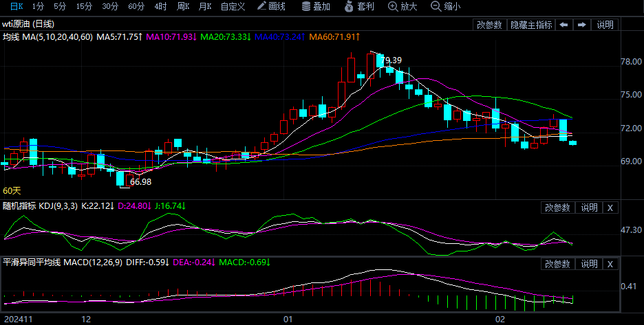Close the KDJ indicator panel
This screenshot has width=644, height=325.
tap(610, 208)
